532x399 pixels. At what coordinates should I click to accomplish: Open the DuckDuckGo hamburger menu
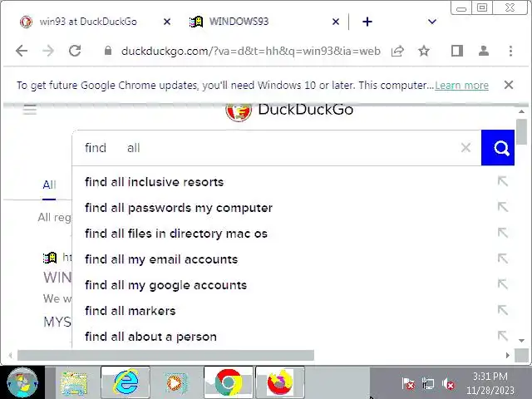(30, 110)
